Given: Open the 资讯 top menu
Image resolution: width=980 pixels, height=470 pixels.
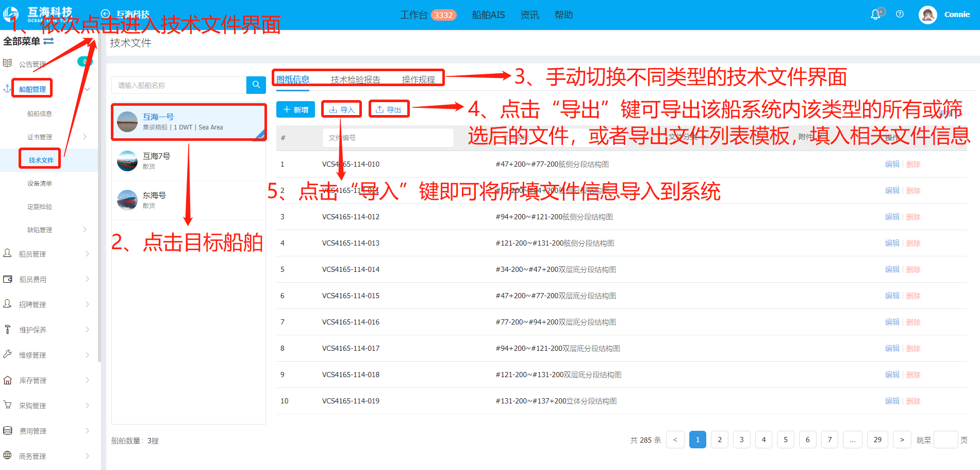Looking at the screenshot, I should (529, 15).
